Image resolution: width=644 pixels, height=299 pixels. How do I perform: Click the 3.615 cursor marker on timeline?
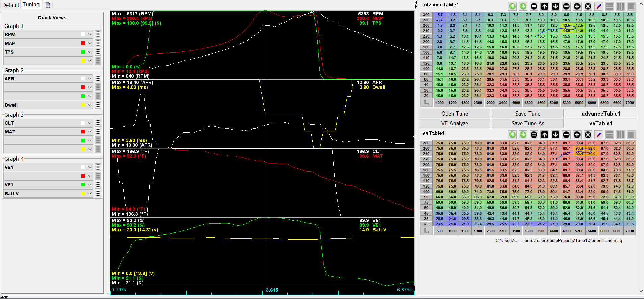[272, 290]
